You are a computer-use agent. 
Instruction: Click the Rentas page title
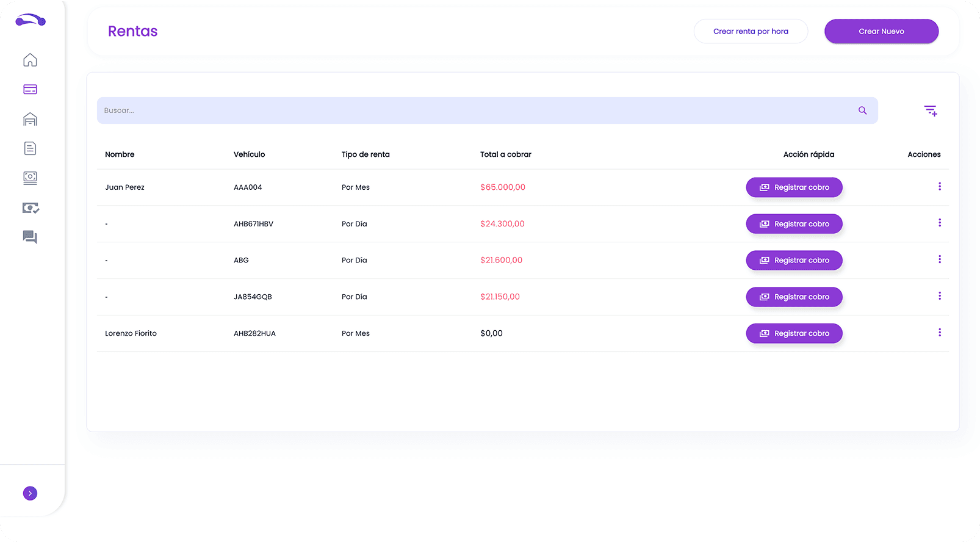(x=132, y=31)
